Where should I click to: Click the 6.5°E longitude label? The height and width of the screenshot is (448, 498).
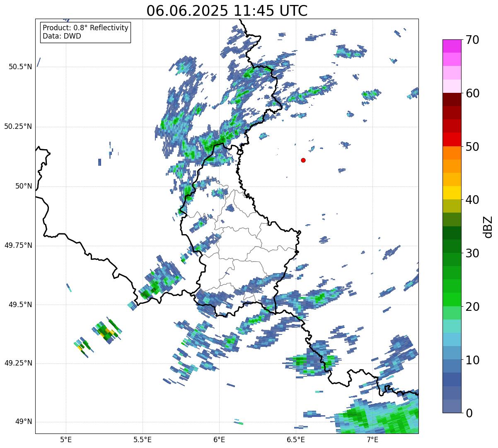(x=296, y=439)
